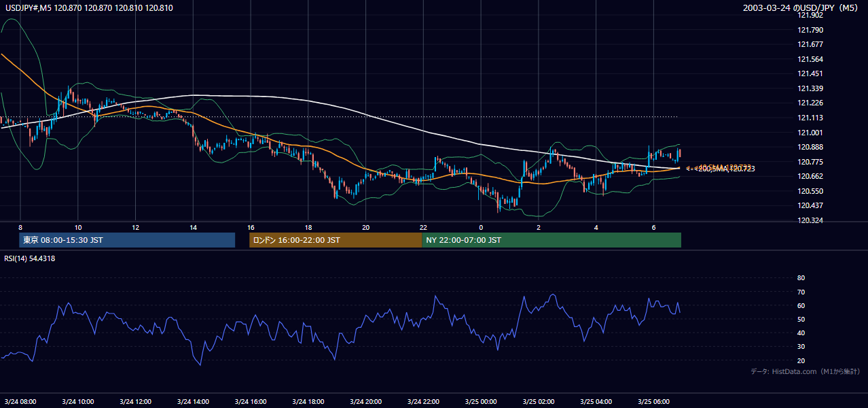This screenshot has width=868, height=408.
Task: Click RSI scale value 60
Action: click(x=801, y=305)
